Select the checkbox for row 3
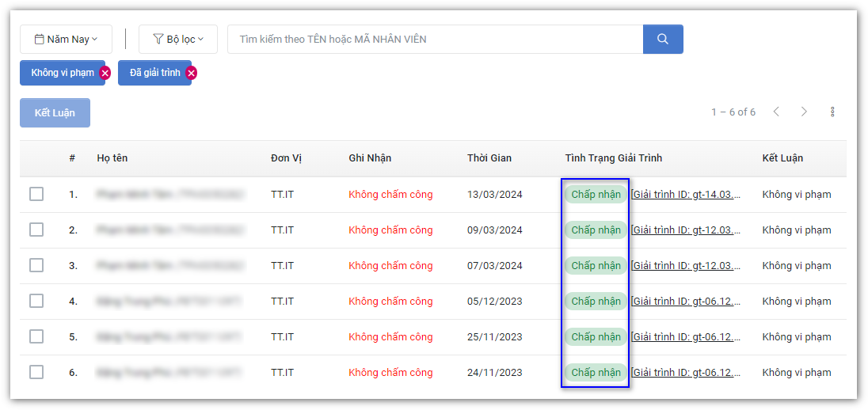Screen dimensions: 868x410 tap(36, 265)
